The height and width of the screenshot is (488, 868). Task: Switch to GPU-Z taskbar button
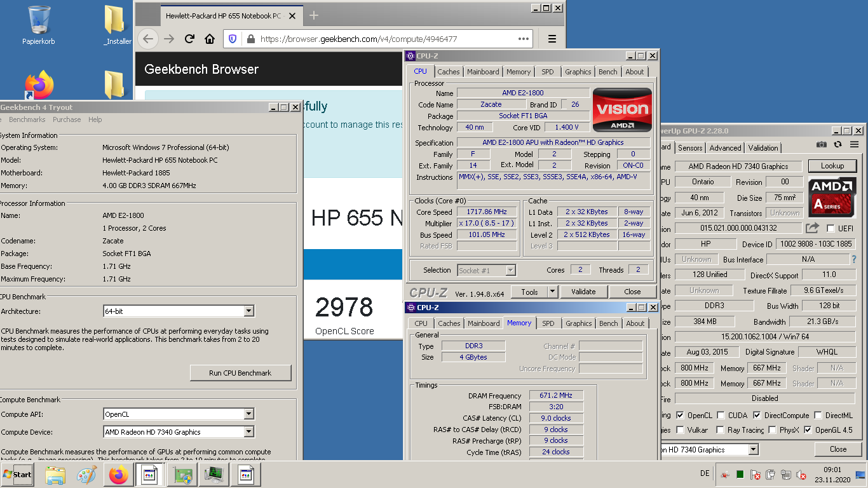coord(182,475)
